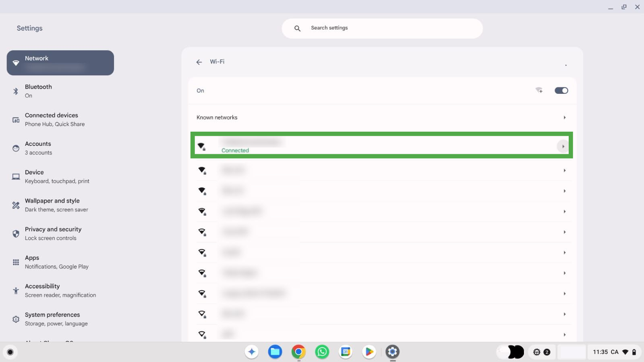Go to Accounts settings

point(60,148)
